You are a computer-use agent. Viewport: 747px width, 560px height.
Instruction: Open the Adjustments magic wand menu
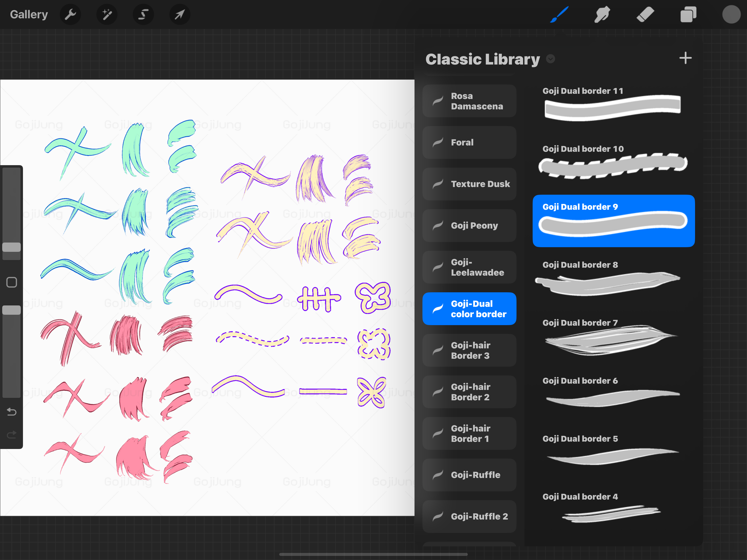coord(107,14)
